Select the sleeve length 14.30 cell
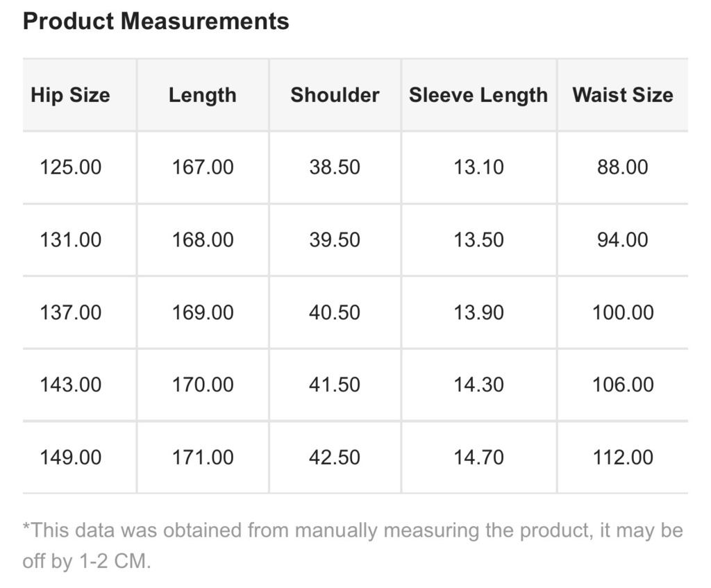The height and width of the screenshot is (588, 711). 478,385
